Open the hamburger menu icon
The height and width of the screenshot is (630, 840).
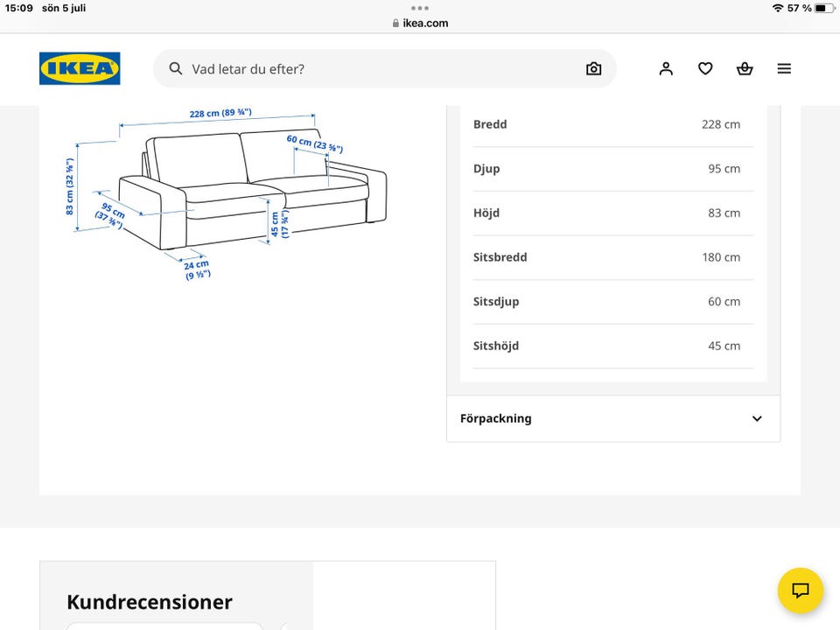784,68
